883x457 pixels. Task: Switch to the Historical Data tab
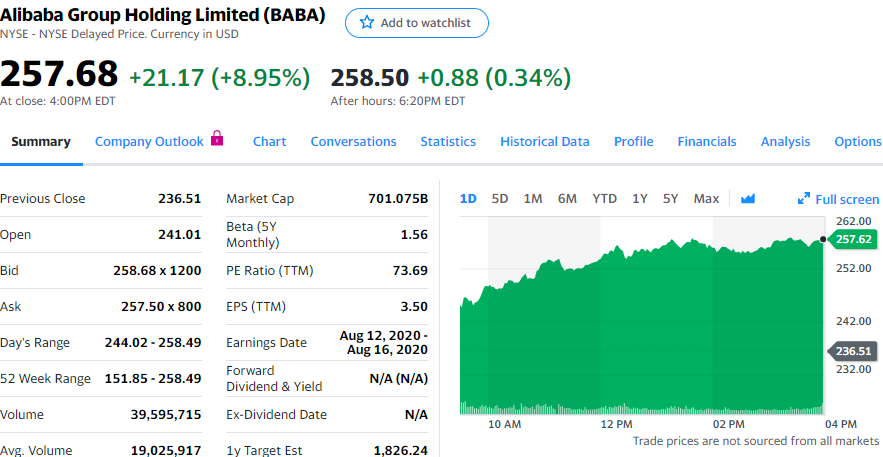(x=545, y=142)
